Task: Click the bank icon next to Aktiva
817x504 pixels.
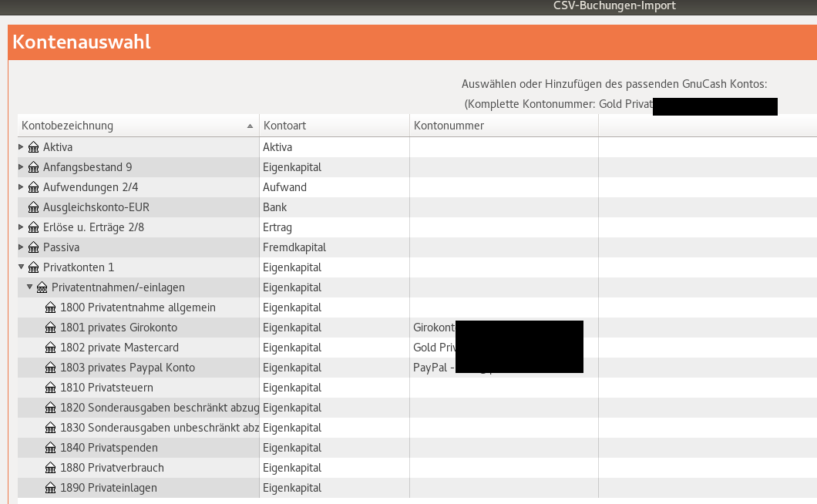Action: click(33, 147)
